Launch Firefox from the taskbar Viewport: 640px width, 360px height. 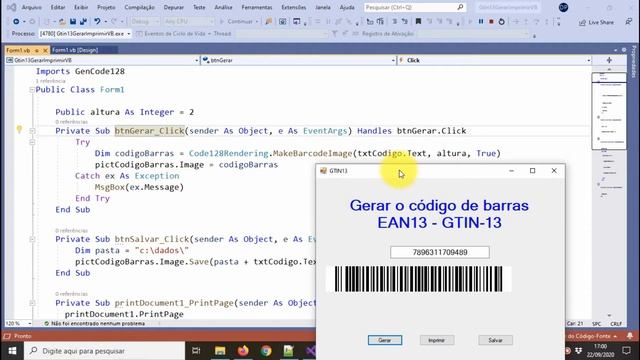(243, 351)
